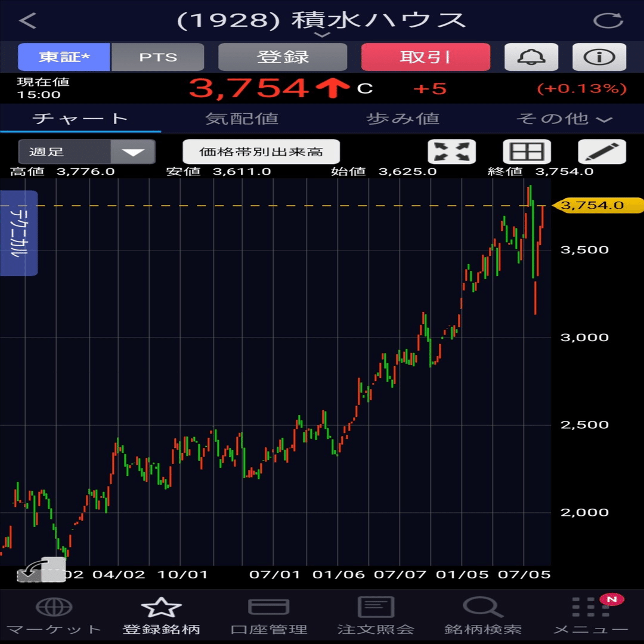
Task: Open chart layout grid icon
Action: 527,151
